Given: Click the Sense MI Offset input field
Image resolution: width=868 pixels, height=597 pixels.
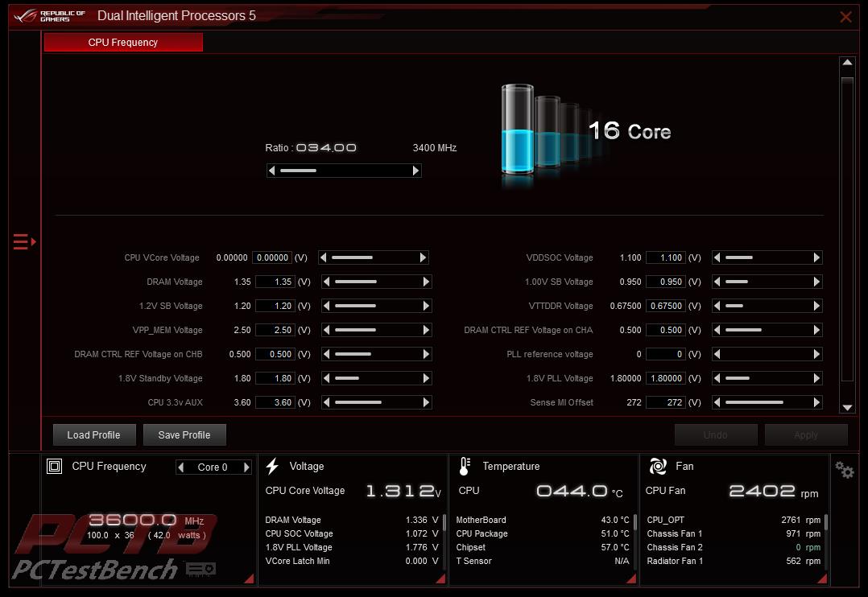Looking at the screenshot, I should pos(666,402).
